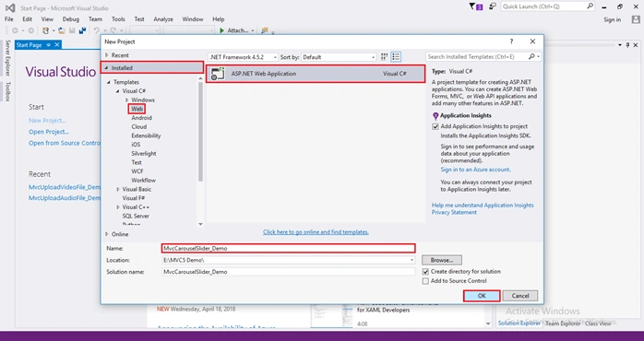Open the Debug menu

pyautogui.click(x=71, y=19)
